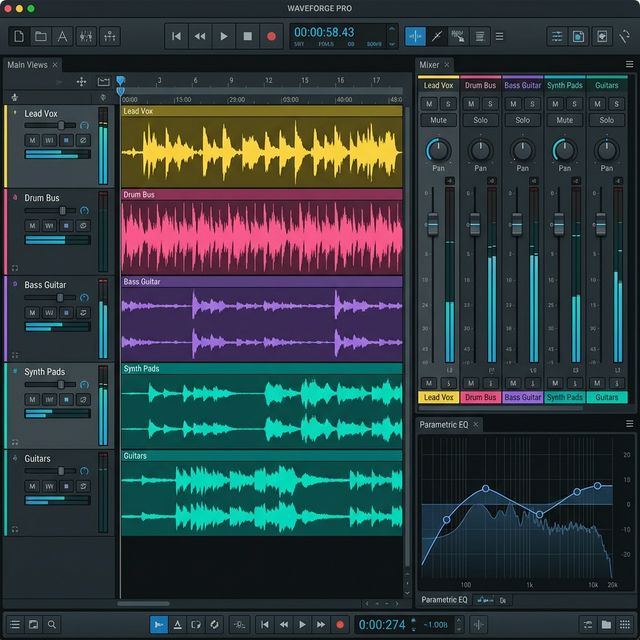Viewport: 640px width, 640px height.
Task: Open the hamburger menu beside edit tools
Action: (x=499, y=36)
